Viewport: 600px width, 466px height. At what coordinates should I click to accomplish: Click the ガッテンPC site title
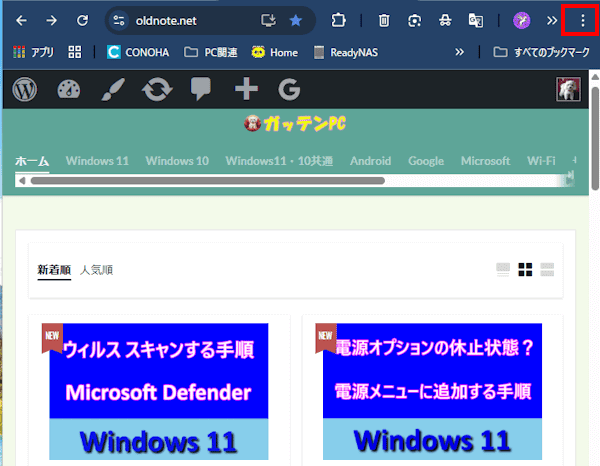295,124
